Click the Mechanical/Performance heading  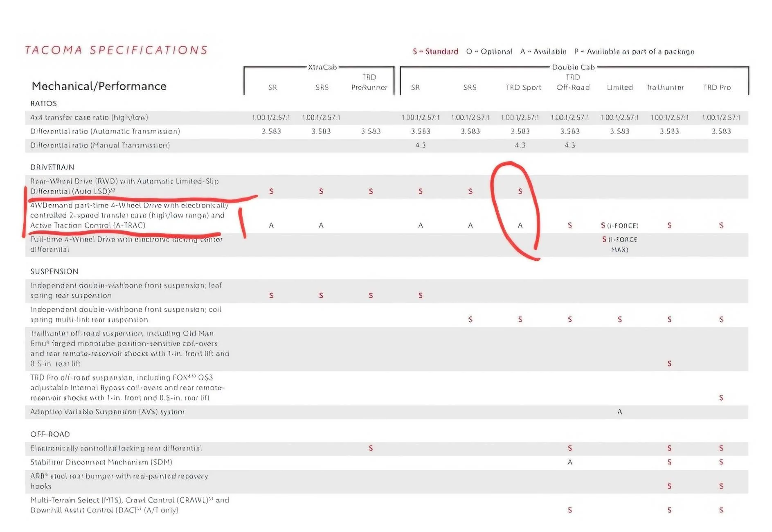(99, 86)
